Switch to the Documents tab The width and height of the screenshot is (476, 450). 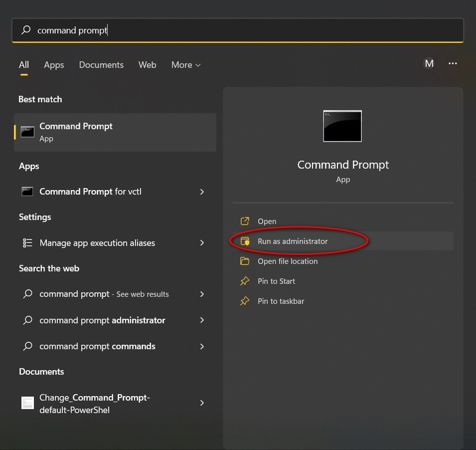101,64
